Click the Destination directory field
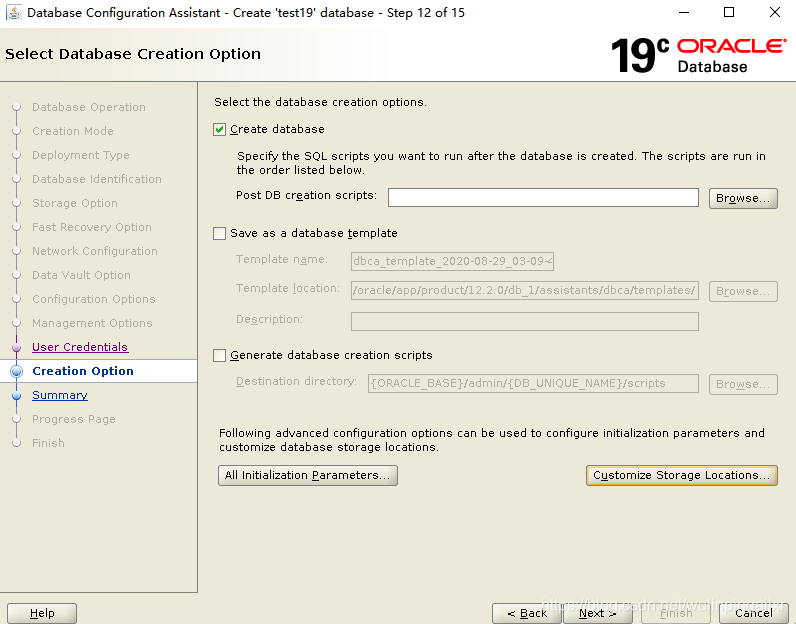 (x=533, y=384)
